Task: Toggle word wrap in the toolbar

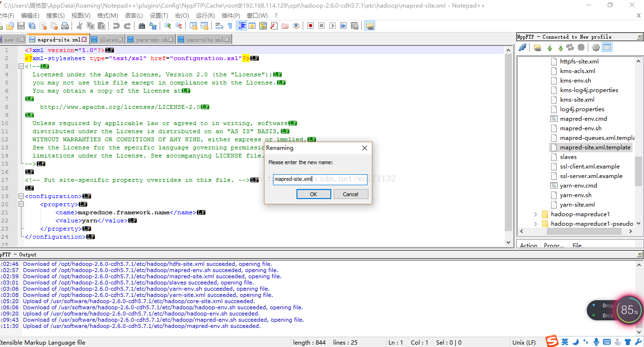Action: 219,26
